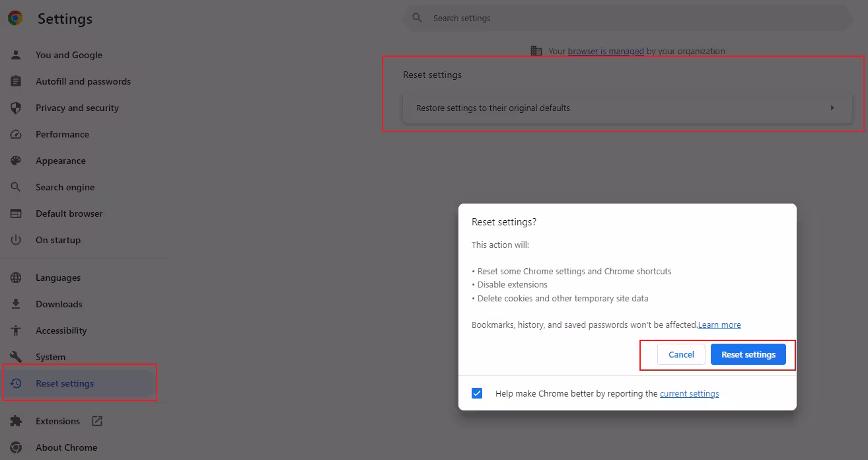Click the Downloads arrow icon

click(x=16, y=304)
